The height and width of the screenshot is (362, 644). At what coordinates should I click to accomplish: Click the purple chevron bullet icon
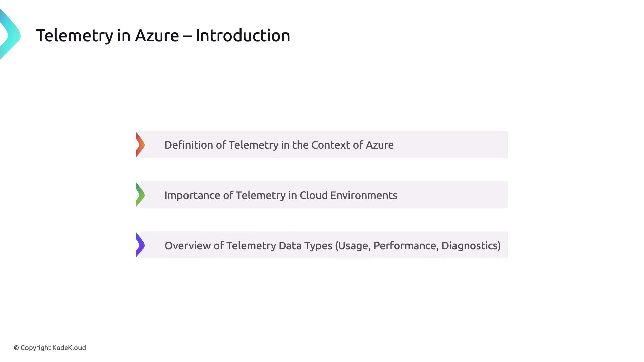click(x=140, y=245)
